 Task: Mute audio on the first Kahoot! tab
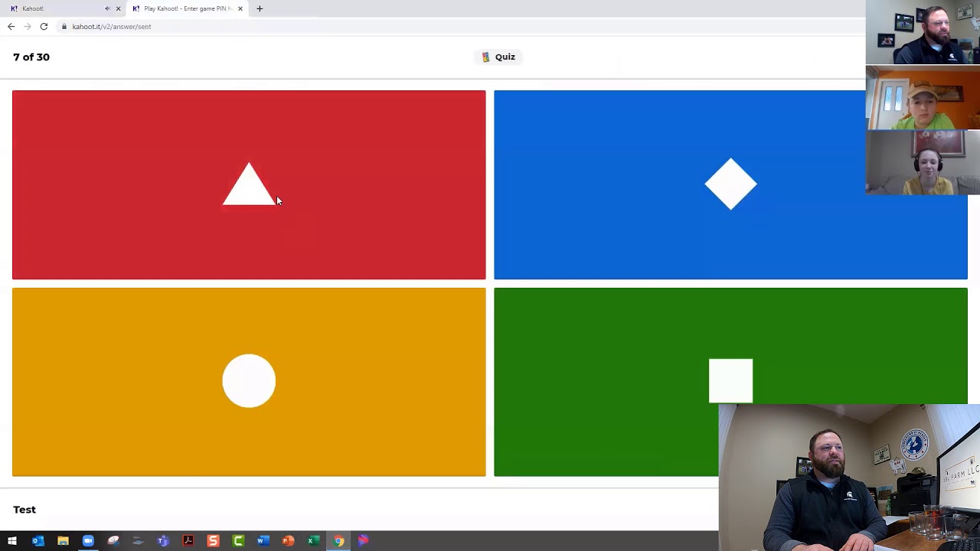click(x=107, y=8)
